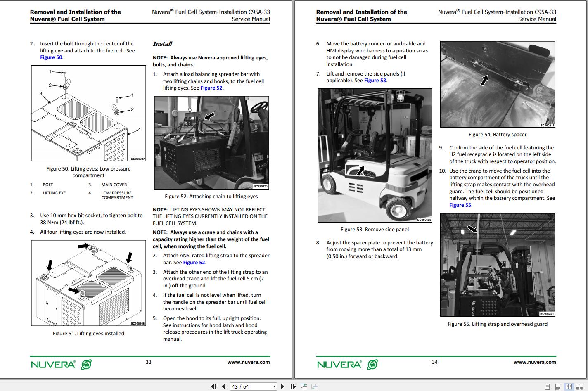Screen dimensions: 588x391
Task: Click the Figure 53 forklift side panel photo
Action: (x=375, y=155)
